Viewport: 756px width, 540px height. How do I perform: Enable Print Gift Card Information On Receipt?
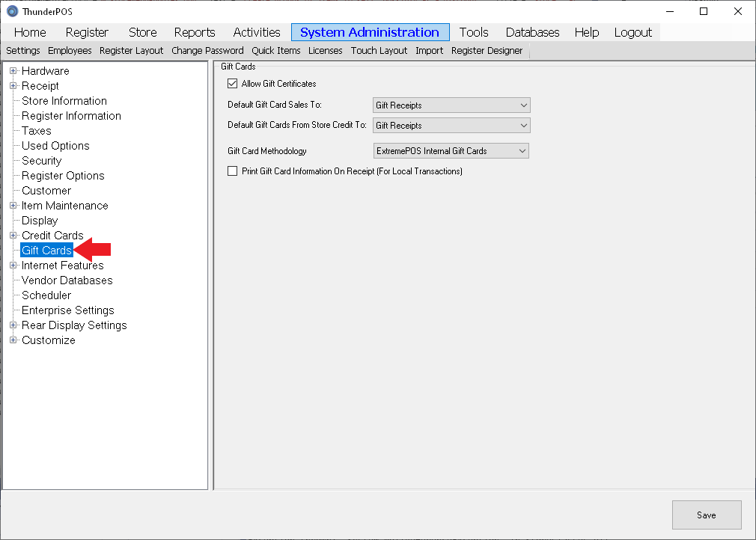(232, 171)
